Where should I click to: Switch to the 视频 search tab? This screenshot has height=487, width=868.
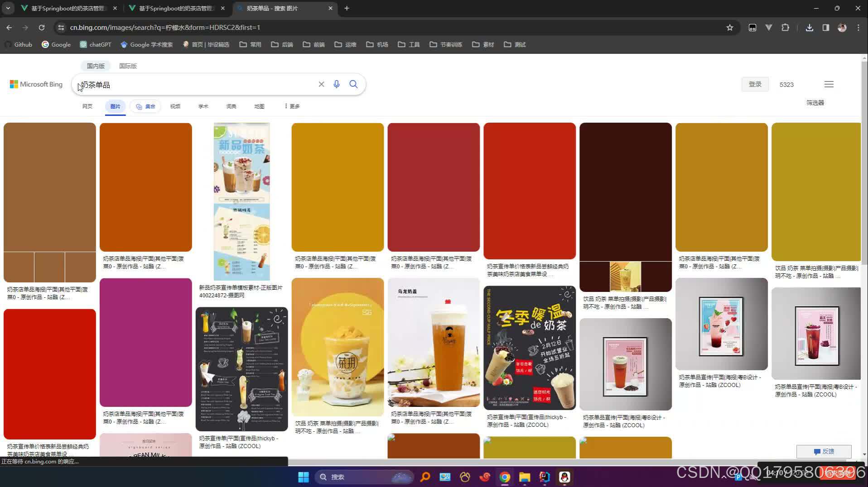(175, 106)
